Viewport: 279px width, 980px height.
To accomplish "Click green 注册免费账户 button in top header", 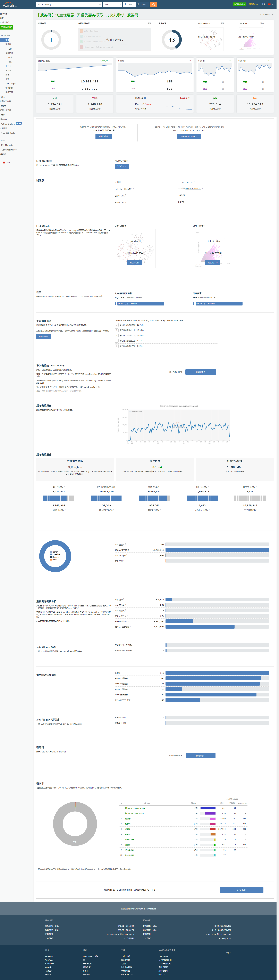I will pos(239,5).
